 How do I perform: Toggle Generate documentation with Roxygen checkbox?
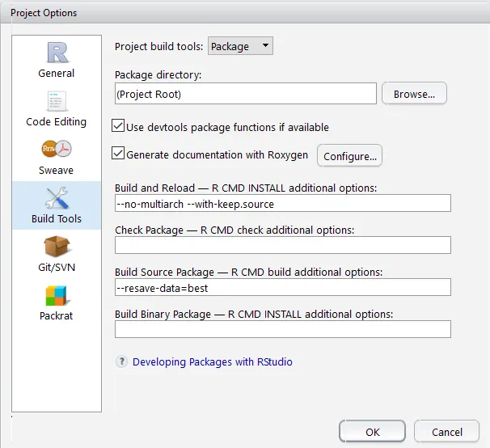coord(118,153)
